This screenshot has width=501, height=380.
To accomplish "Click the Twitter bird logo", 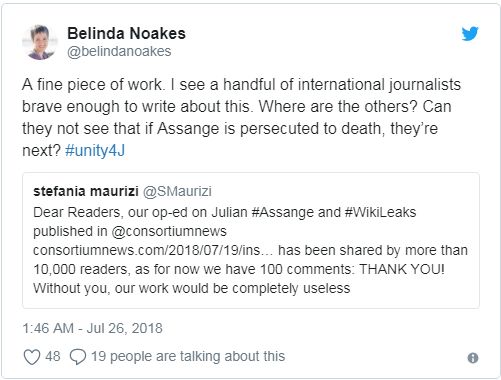I will (x=470, y=34).
